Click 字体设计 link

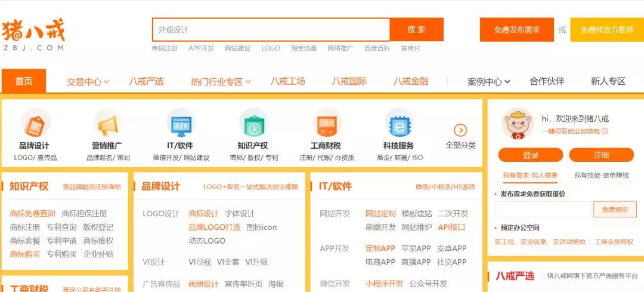tap(240, 213)
